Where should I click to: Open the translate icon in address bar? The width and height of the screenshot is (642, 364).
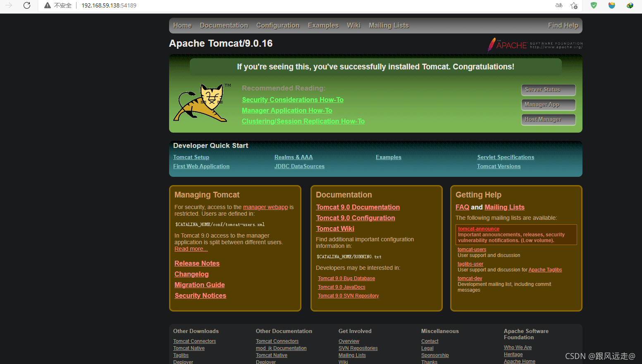coord(559,5)
